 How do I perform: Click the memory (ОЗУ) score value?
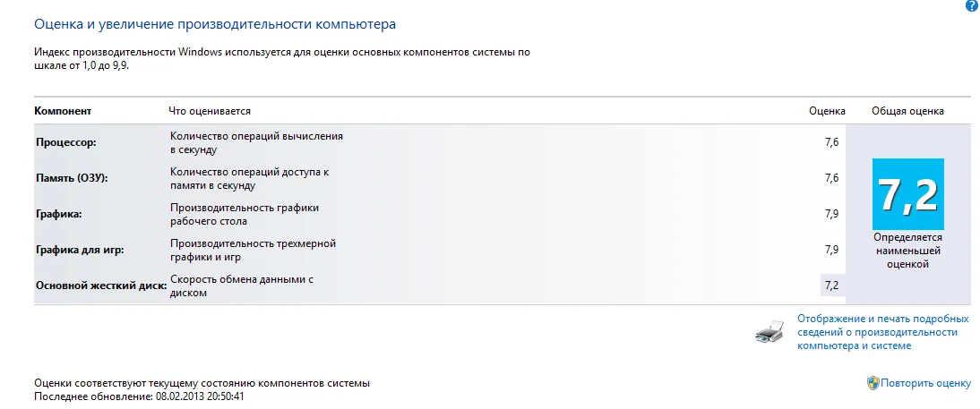pos(830,178)
